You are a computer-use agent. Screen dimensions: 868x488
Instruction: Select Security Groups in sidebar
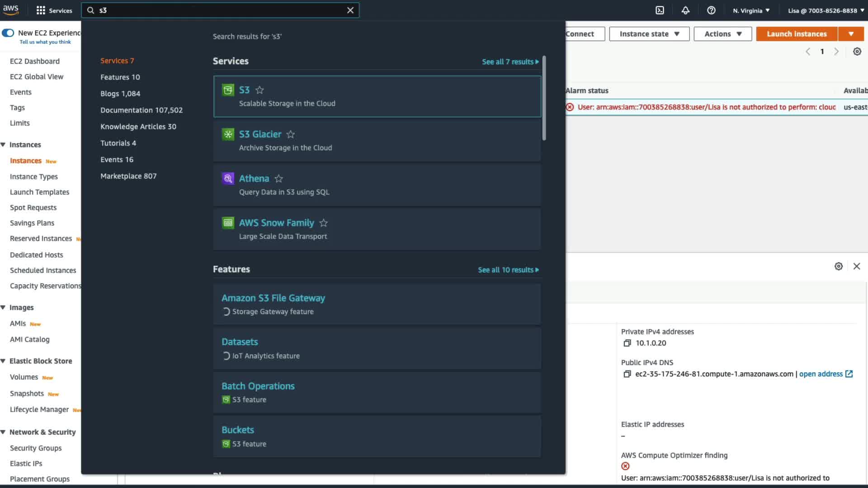pos(36,448)
